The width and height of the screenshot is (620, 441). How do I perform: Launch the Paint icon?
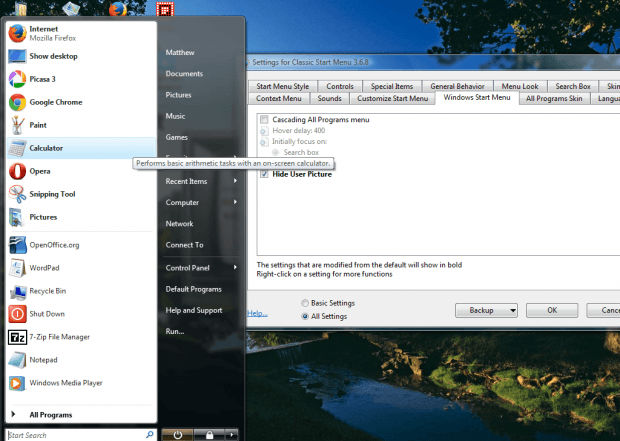point(17,125)
